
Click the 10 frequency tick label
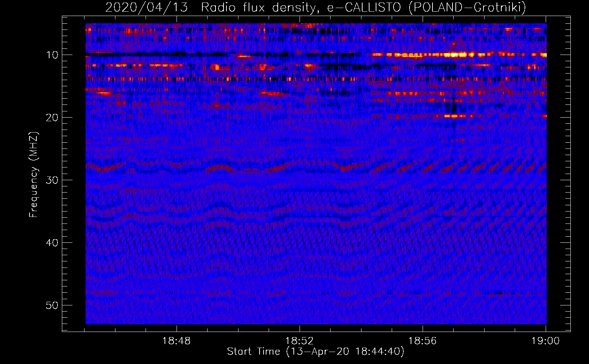(52, 55)
